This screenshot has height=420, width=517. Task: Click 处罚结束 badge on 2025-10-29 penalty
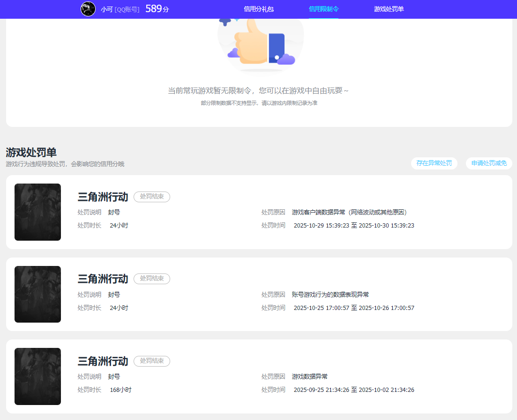pos(152,197)
